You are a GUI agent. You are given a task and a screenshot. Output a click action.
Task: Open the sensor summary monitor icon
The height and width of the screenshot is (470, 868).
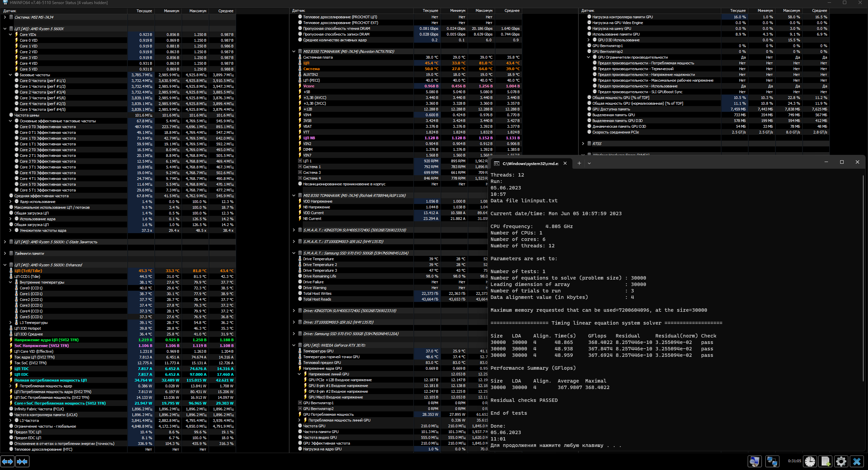click(x=755, y=462)
